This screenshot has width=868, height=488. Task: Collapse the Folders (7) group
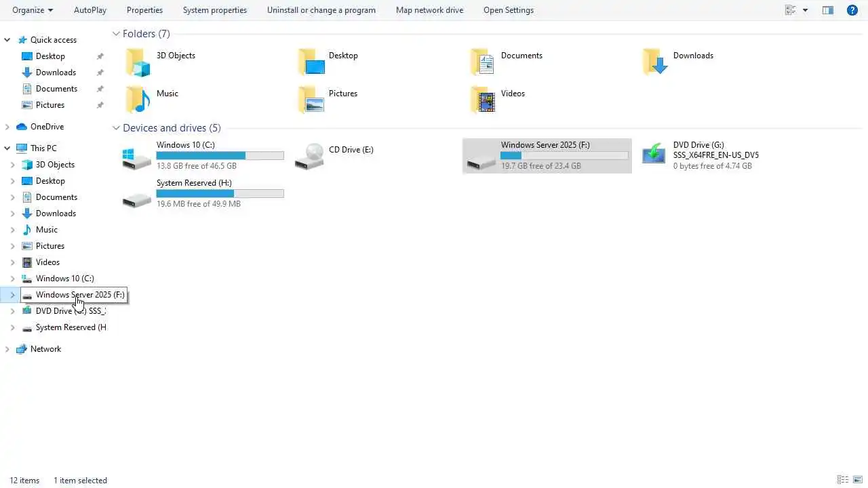tap(116, 34)
